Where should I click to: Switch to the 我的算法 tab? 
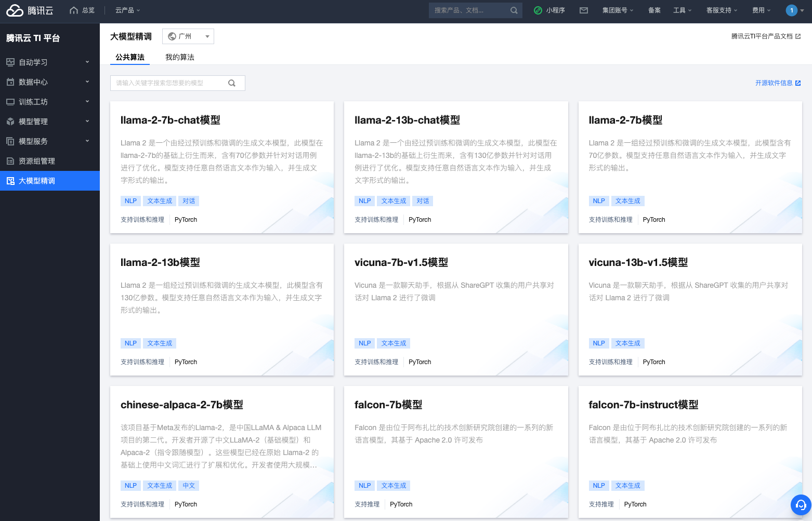[179, 57]
